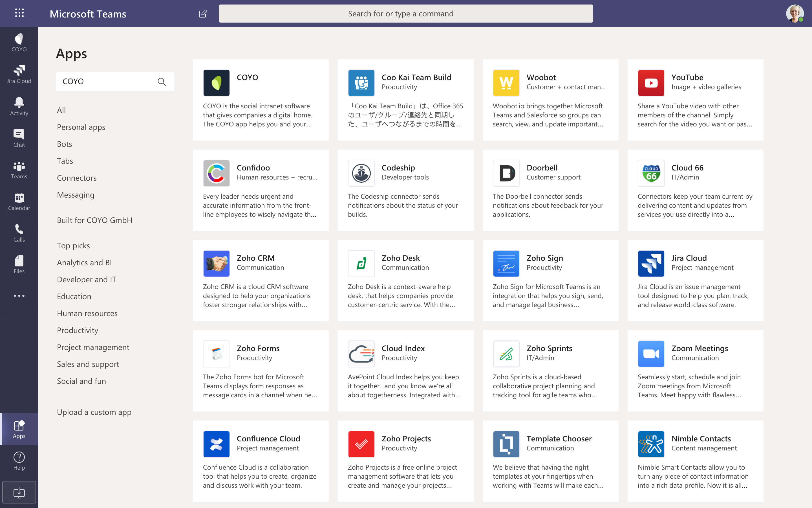Click the download desktop app icon

pos(19,492)
